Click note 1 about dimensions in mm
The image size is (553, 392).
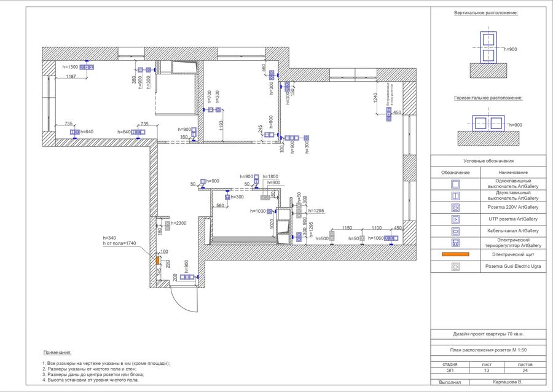[106, 364]
